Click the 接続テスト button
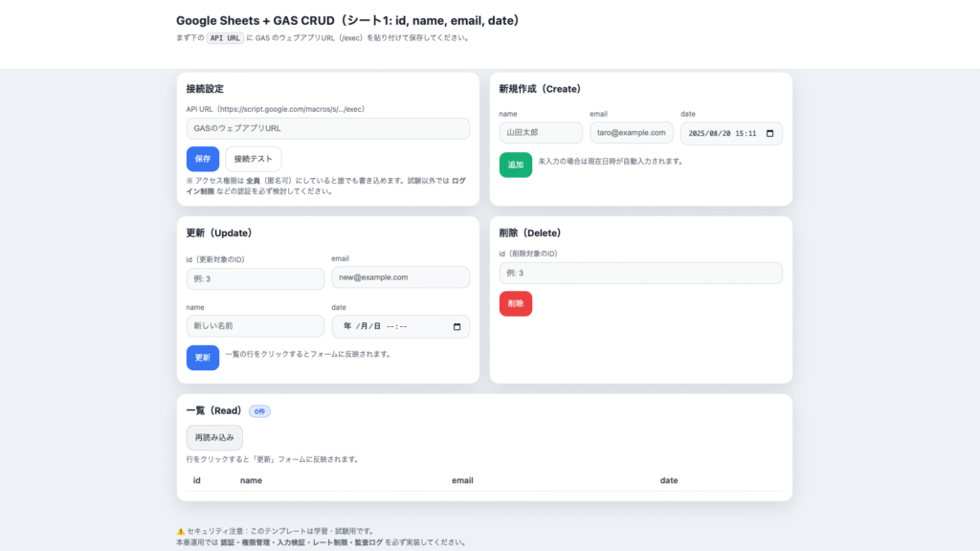 click(x=253, y=159)
